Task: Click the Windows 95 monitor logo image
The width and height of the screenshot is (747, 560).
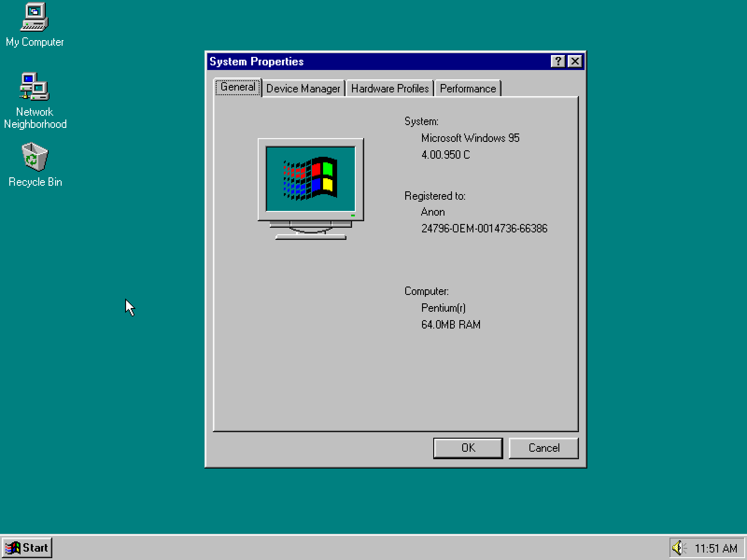Action: point(311,189)
